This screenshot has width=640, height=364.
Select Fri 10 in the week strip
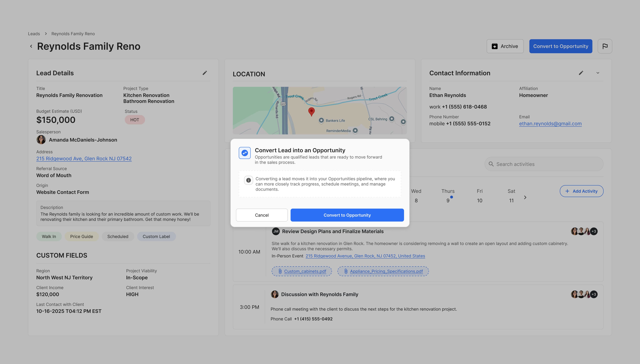pos(479,196)
